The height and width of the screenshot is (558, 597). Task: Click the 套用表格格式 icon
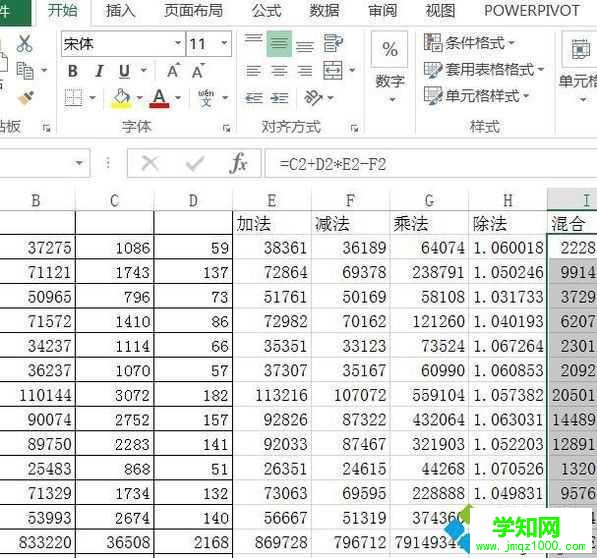[x=433, y=70]
